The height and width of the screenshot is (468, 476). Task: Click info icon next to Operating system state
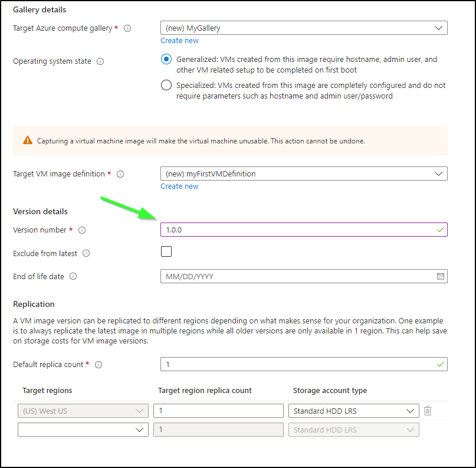tap(100, 61)
